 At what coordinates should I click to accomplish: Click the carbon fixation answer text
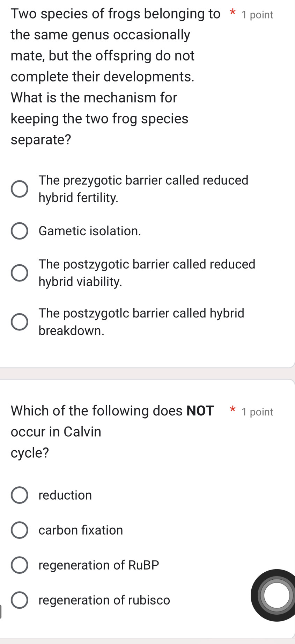[81, 530]
